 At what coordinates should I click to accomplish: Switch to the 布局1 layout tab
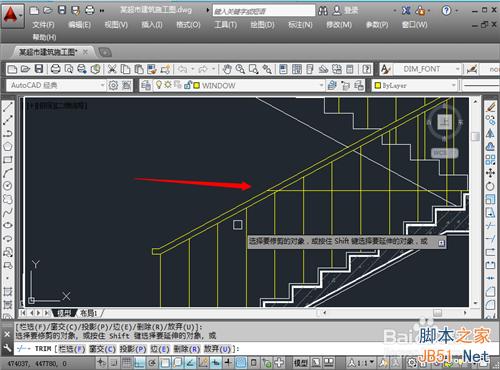point(89,313)
